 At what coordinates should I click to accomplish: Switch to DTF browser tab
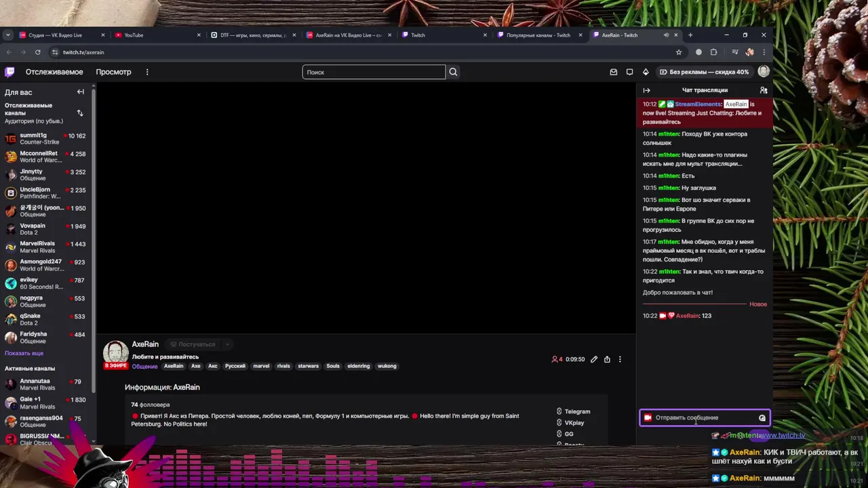254,35
